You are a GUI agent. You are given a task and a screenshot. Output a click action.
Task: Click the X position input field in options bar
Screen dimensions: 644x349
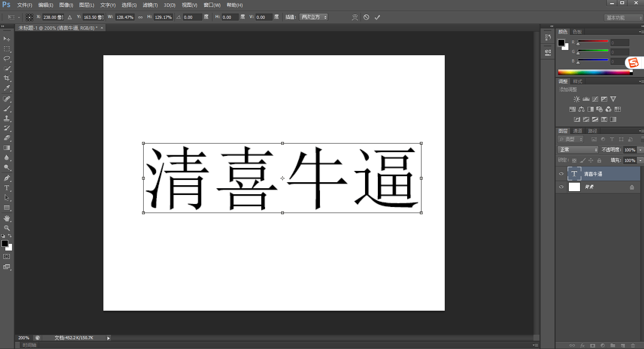pyautogui.click(x=53, y=17)
